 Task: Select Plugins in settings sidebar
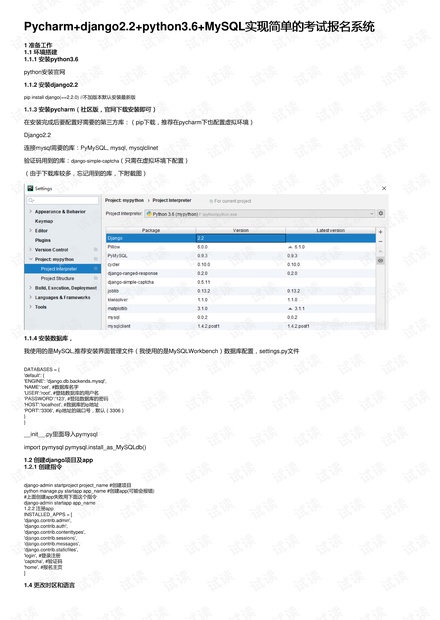coord(43,240)
